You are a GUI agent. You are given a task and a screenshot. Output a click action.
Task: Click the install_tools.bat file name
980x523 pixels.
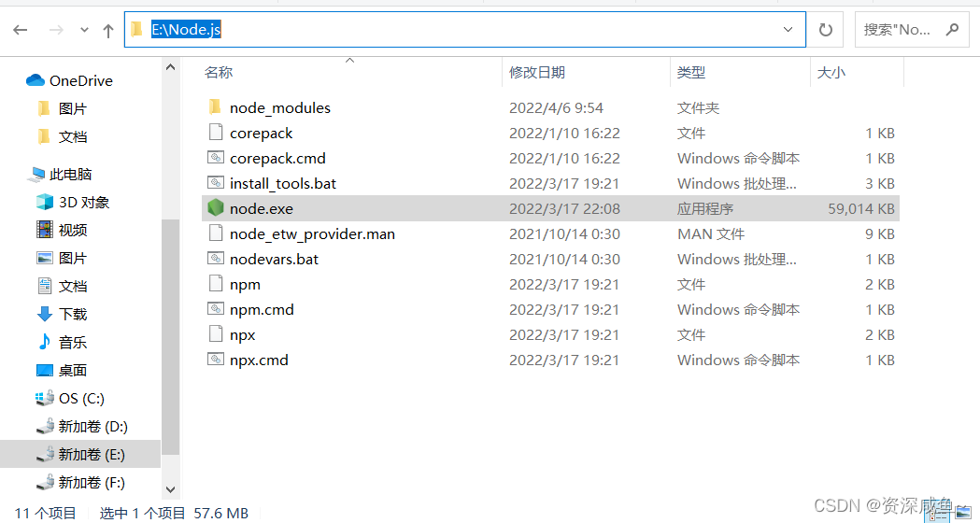282,183
